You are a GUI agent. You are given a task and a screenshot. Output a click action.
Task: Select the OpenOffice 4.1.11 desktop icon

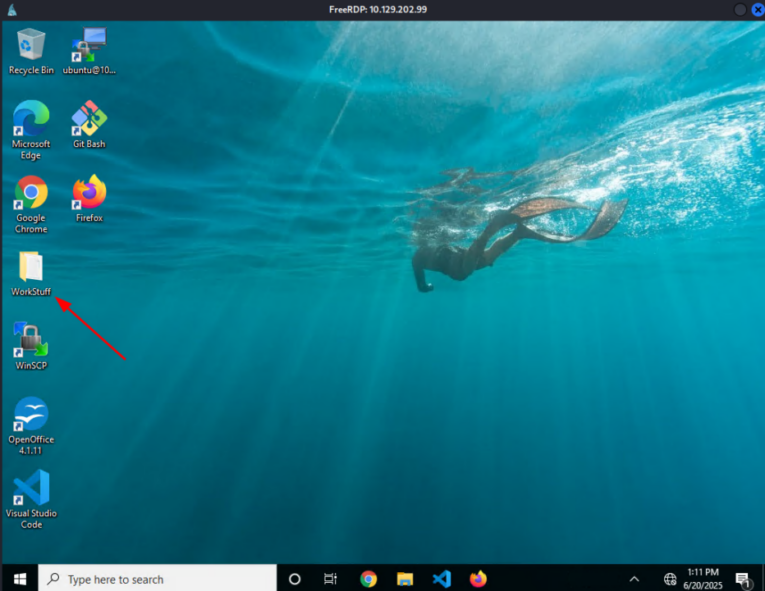click(31, 416)
